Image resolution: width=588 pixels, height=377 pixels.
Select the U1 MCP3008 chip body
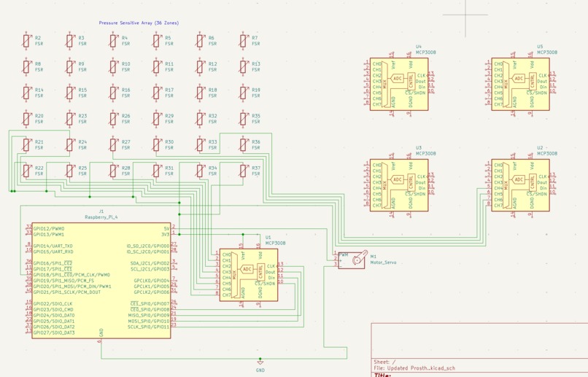(249, 275)
